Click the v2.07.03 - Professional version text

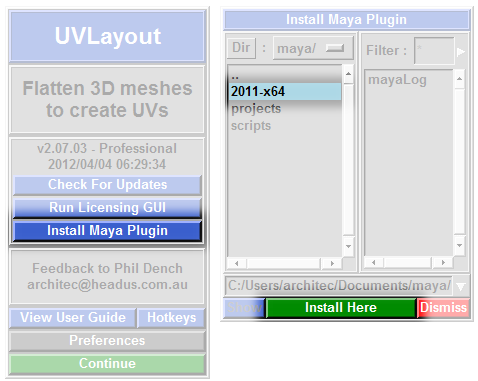tap(107, 148)
